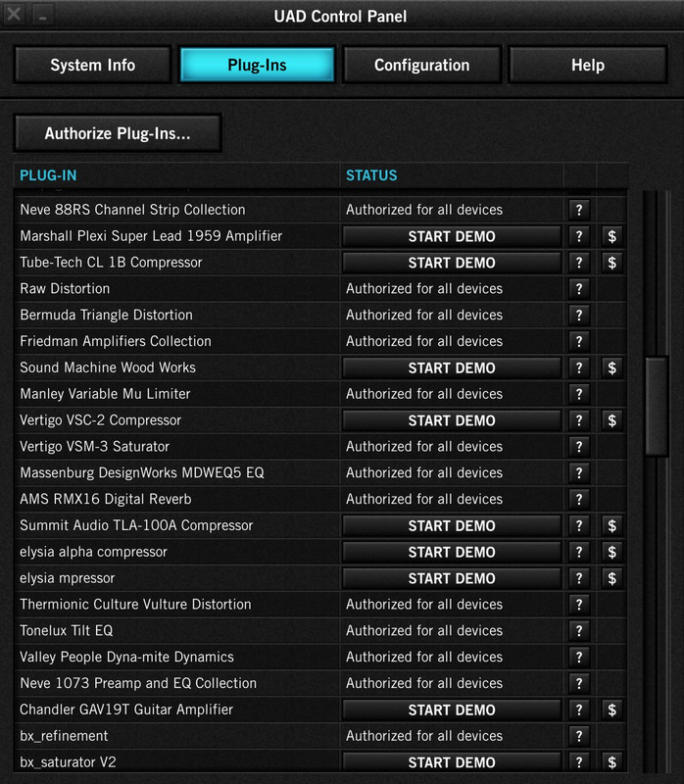684x784 pixels.
Task: Open help for Tonelux Tilt EQ
Action: [579, 631]
